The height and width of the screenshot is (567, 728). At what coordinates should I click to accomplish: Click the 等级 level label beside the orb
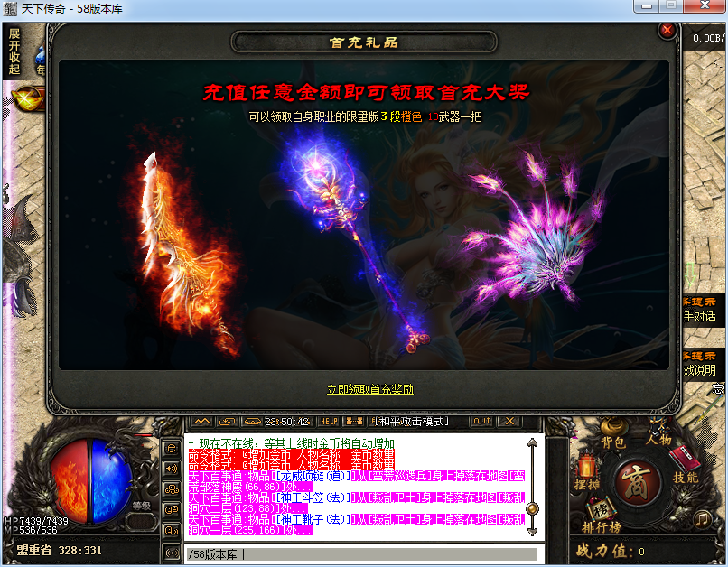142,506
